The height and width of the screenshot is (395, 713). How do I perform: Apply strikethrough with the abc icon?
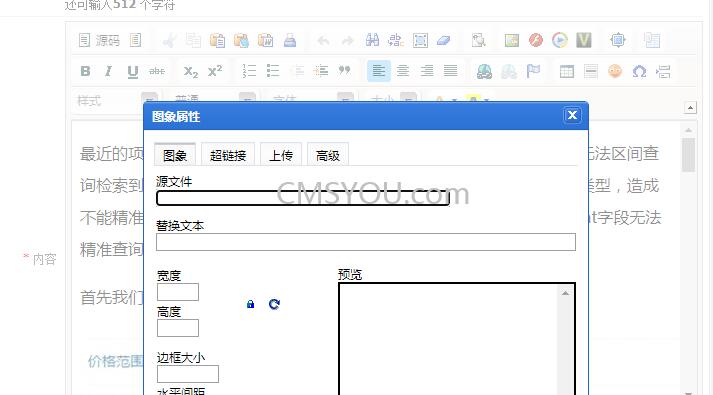(156, 71)
